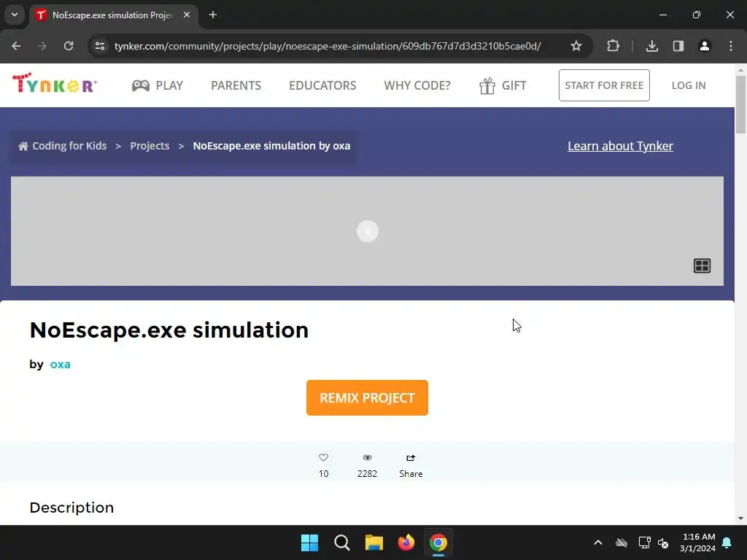Open a new browser tab
The image size is (747, 560).
[x=213, y=15]
